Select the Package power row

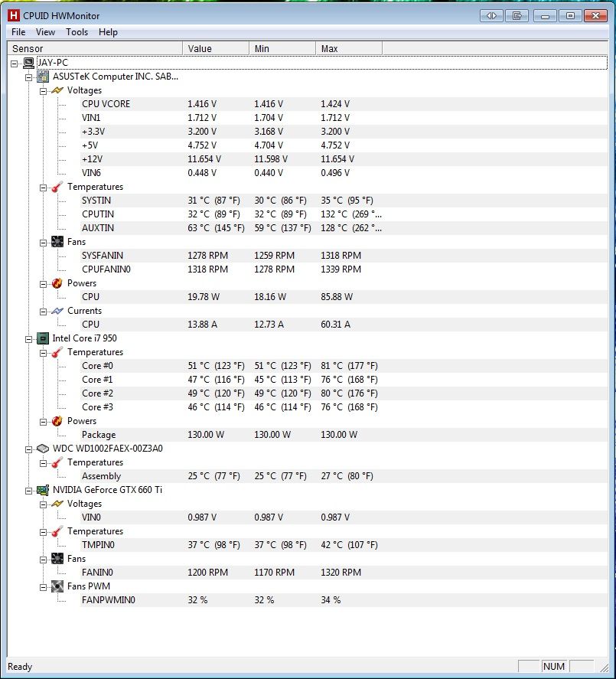344,435
